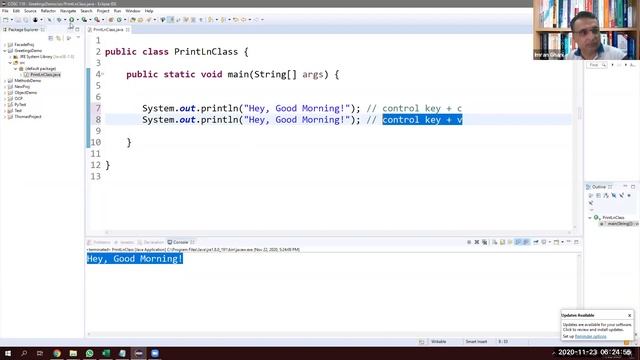Switch to the Console tab
640x360 pixels.
[x=181, y=242]
